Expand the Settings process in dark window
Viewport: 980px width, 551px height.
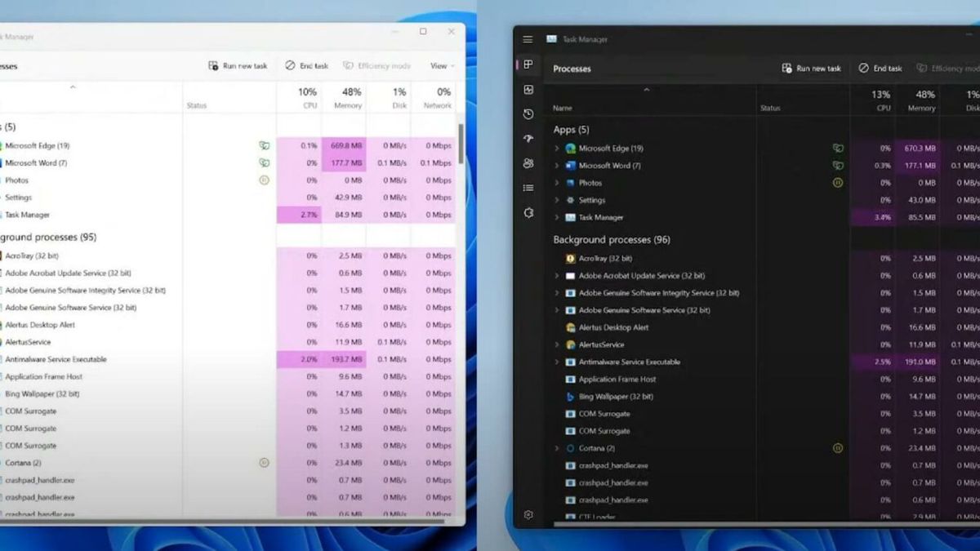pos(557,200)
